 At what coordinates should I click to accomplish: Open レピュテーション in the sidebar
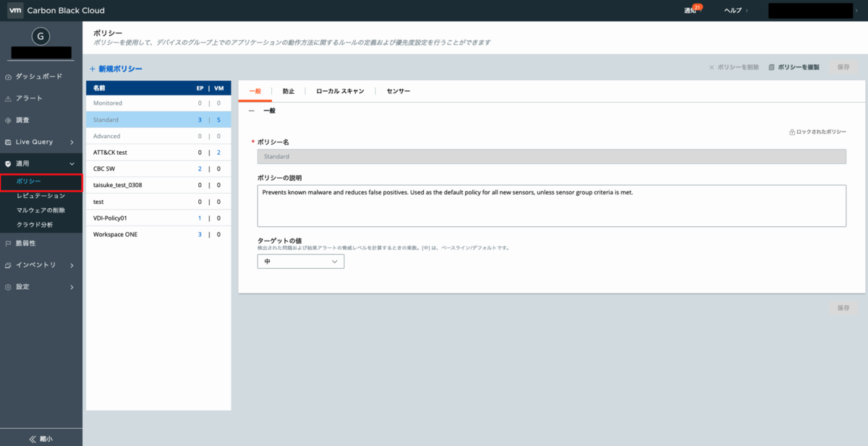pos(41,196)
